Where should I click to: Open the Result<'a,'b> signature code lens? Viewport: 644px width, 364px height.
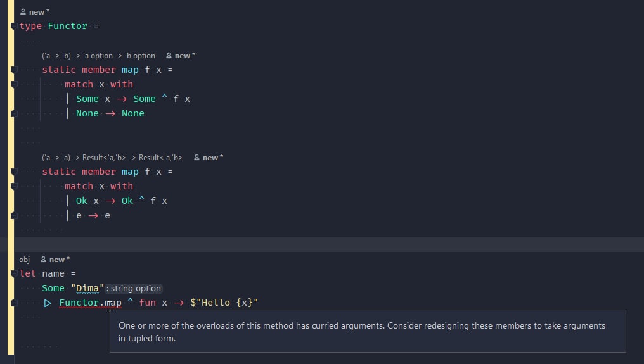point(112,158)
